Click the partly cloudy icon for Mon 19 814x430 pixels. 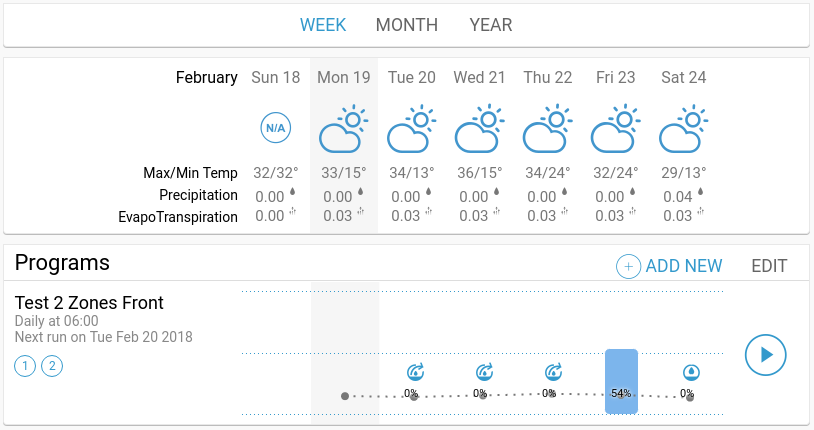344,129
